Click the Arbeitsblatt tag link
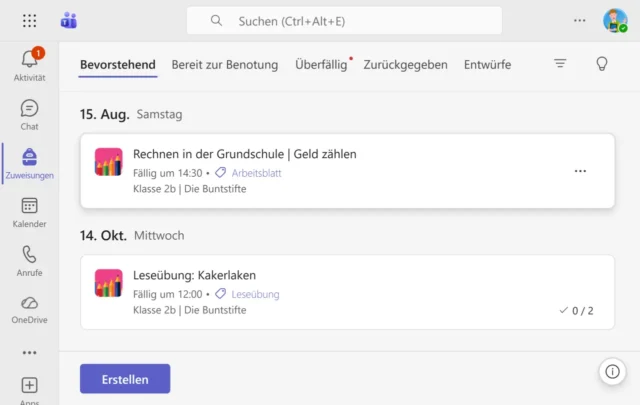The width and height of the screenshot is (640, 405). [256, 173]
